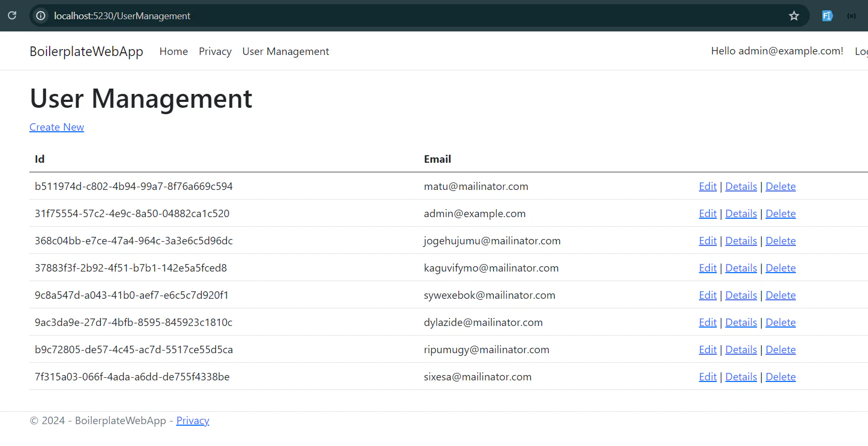Screen dimensions: 868x446
Task: Delete the jogehujumu@mailinator.com user
Action: click(x=780, y=241)
